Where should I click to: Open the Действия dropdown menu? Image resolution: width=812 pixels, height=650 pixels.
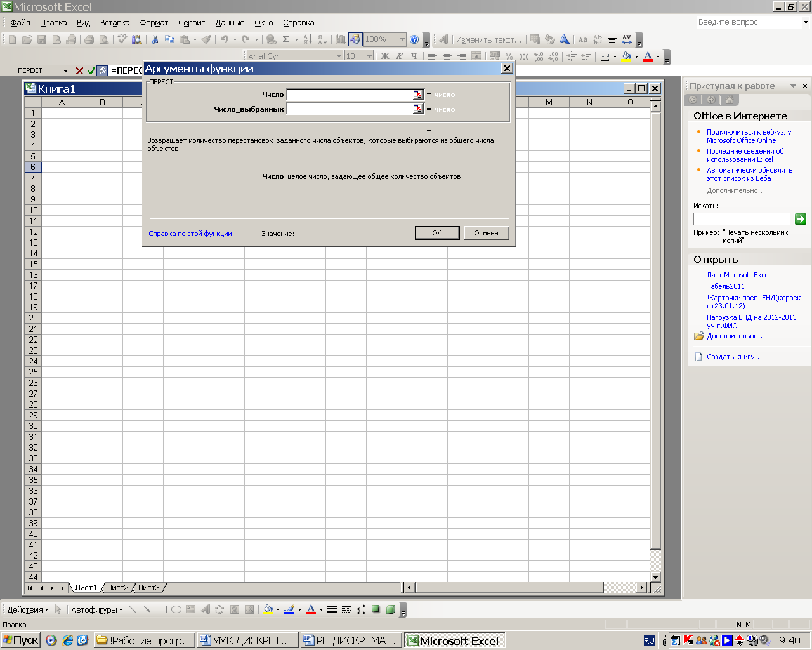tap(27, 609)
